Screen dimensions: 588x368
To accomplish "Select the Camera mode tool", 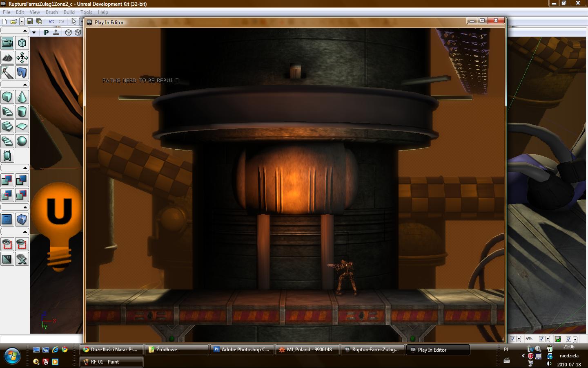I will click(x=7, y=43).
